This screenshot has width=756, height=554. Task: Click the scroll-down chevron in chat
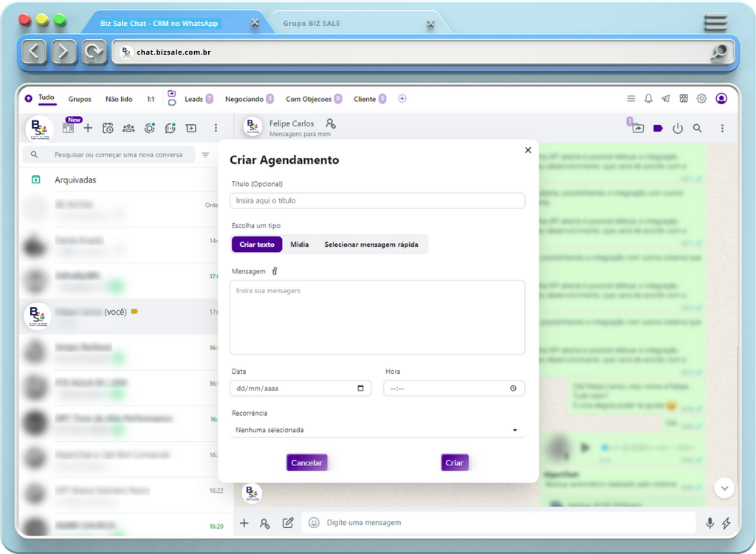coord(724,488)
